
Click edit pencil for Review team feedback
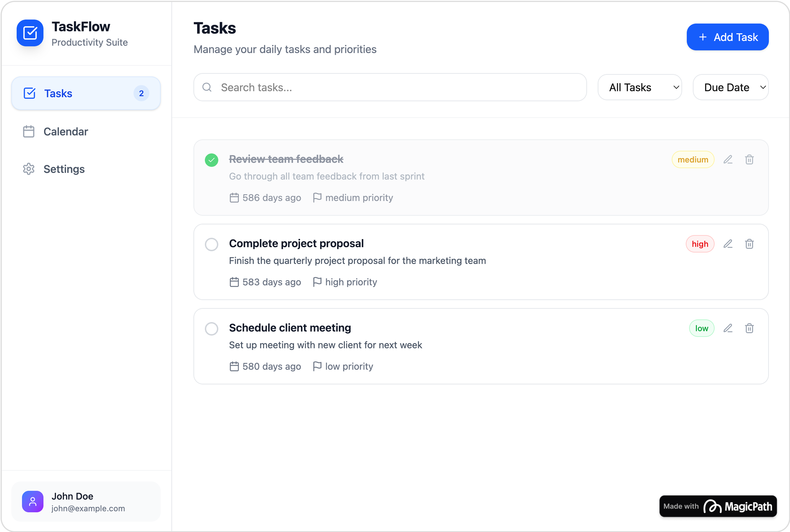click(728, 160)
